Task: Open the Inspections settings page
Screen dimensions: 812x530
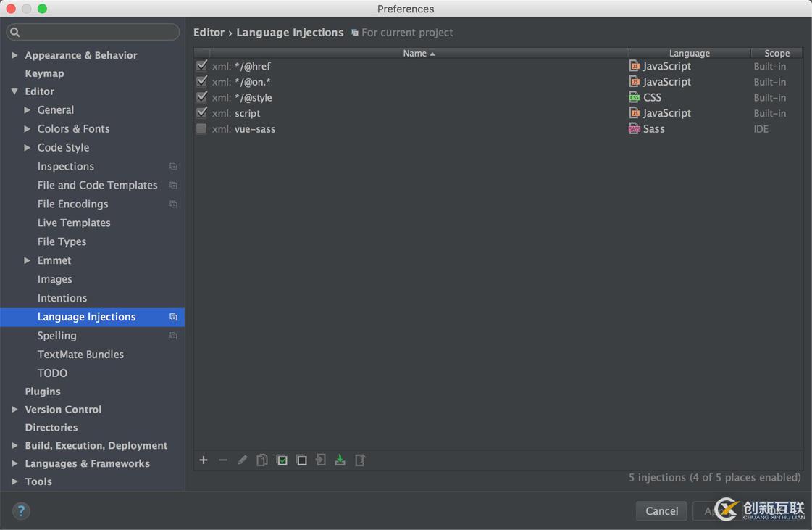Action: pyautogui.click(x=64, y=166)
